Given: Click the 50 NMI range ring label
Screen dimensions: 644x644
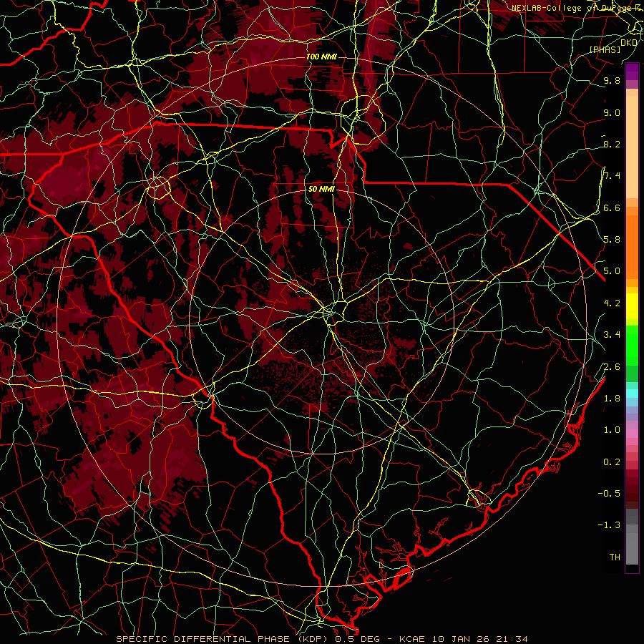Looking at the screenshot, I should coord(321,189).
